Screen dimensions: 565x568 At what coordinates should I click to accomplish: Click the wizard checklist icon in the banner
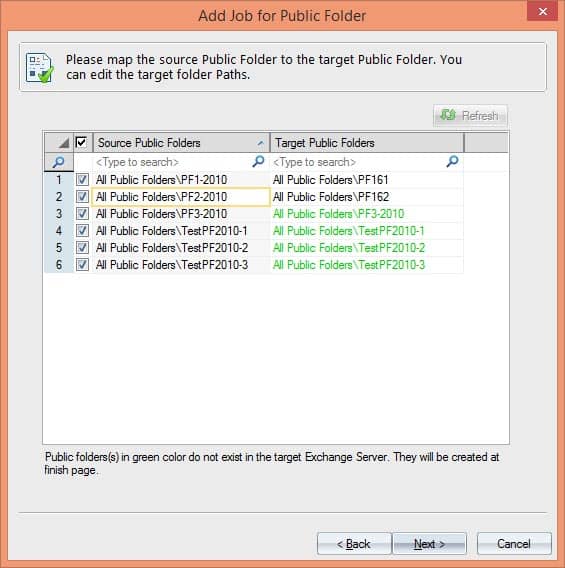[39, 67]
